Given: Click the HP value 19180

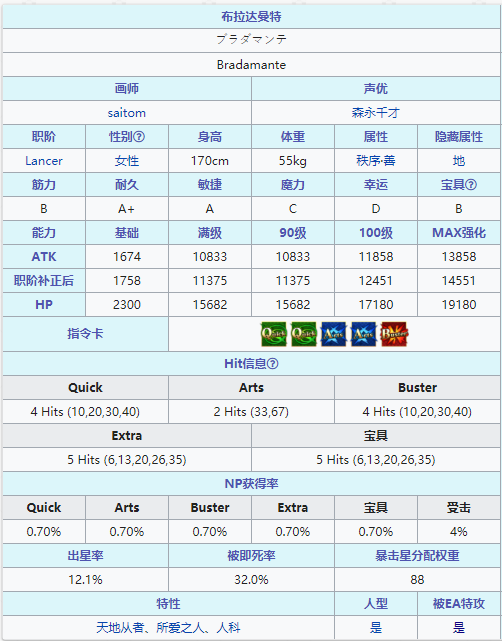Looking at the screenshot, I should [x=459, y=305].
